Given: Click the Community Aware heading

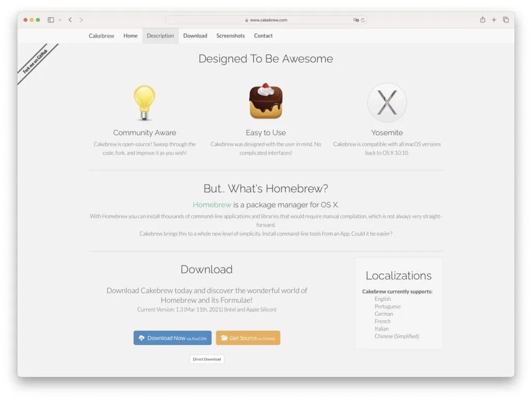Looking at the screenshot, I should click(144, 132).
